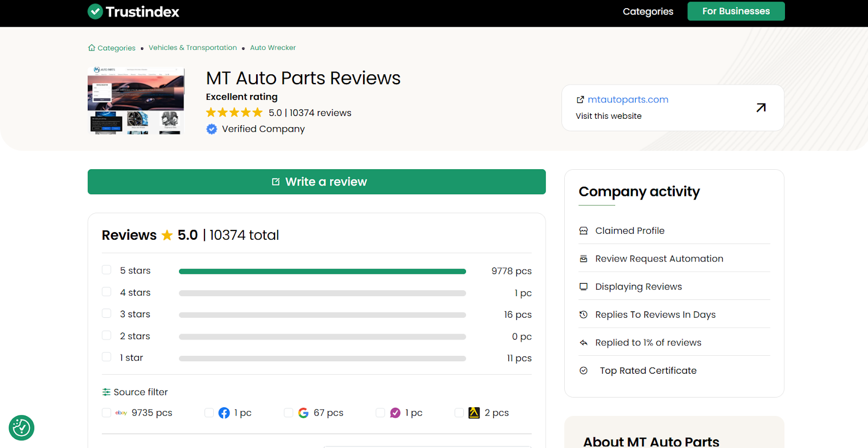Open the Categories menu in header
Screen dimensions: 868x448
coord(648,11)
